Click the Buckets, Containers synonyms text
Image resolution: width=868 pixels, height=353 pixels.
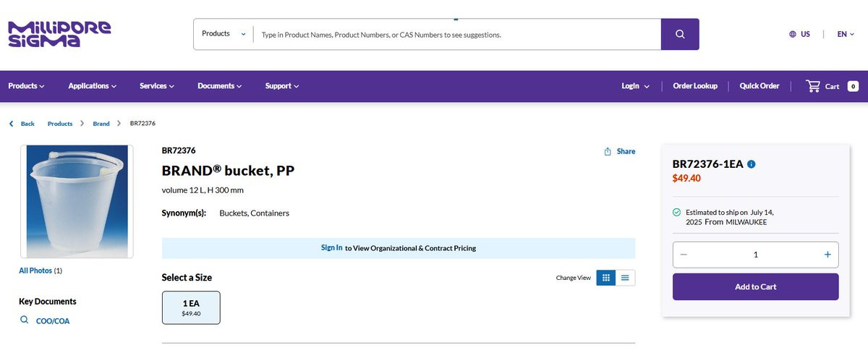click(x=254, y=213)
